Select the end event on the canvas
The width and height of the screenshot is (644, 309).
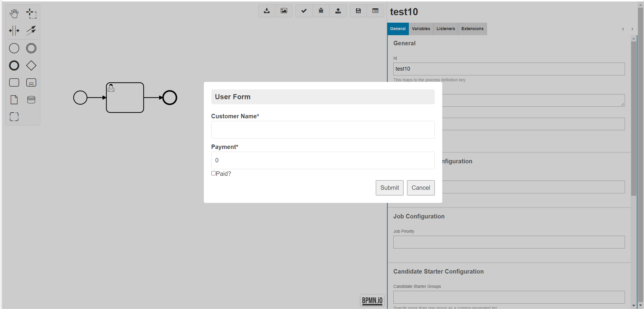click(x=170, y=98)
